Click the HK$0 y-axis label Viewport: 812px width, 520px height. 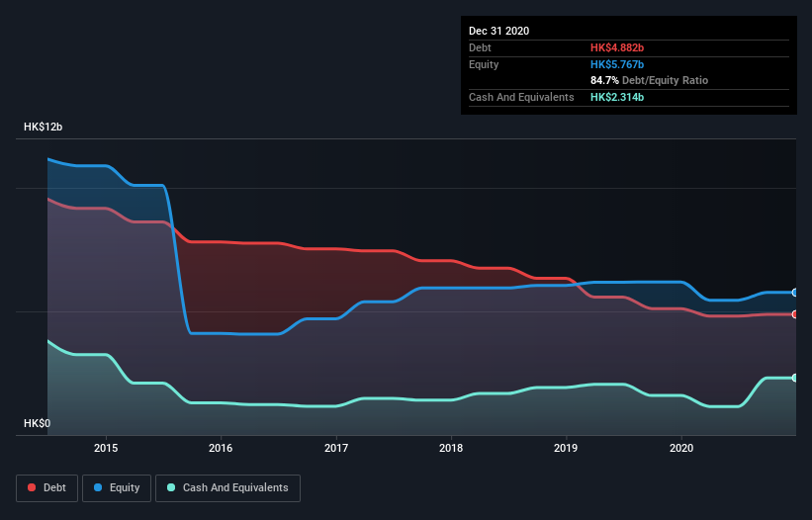[x=38, y=423]
